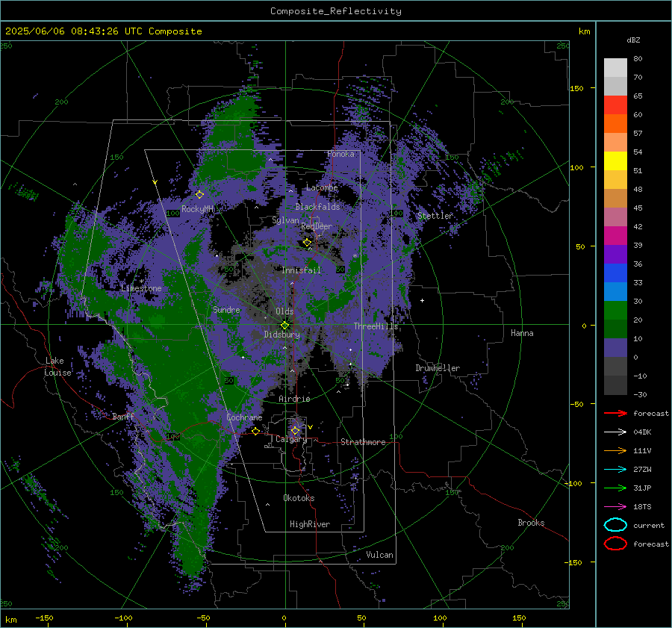
Task: Click the bright yellow 54 dBZ swatch
Action: 615,161
